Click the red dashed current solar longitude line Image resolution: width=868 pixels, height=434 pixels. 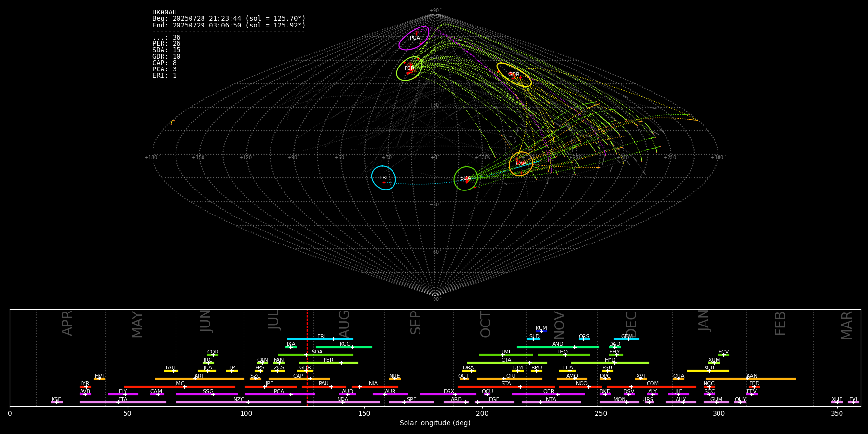[307, 357]
